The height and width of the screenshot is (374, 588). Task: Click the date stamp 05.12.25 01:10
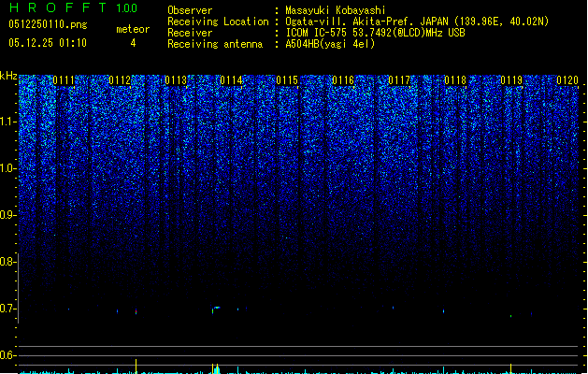pyautogui.click(x=48, y=43)
